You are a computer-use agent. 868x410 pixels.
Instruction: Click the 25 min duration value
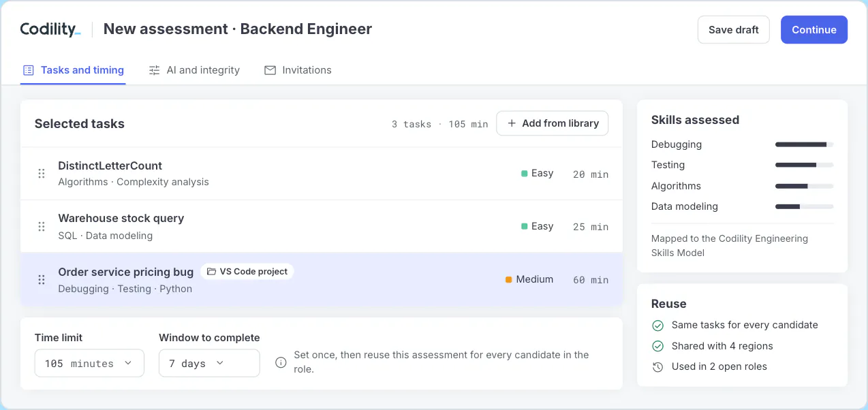click(591, 227)
